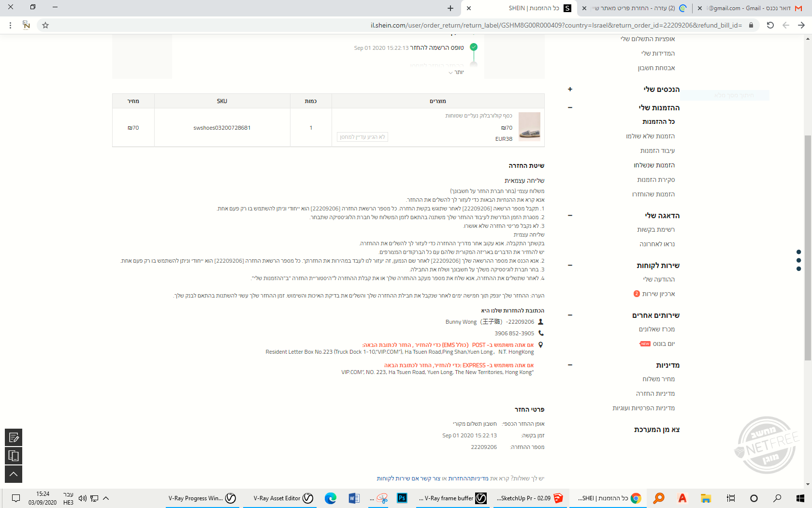Click צור קשר עם שירות לקוחות link
The image size is (812, 508).
[408, 478]
